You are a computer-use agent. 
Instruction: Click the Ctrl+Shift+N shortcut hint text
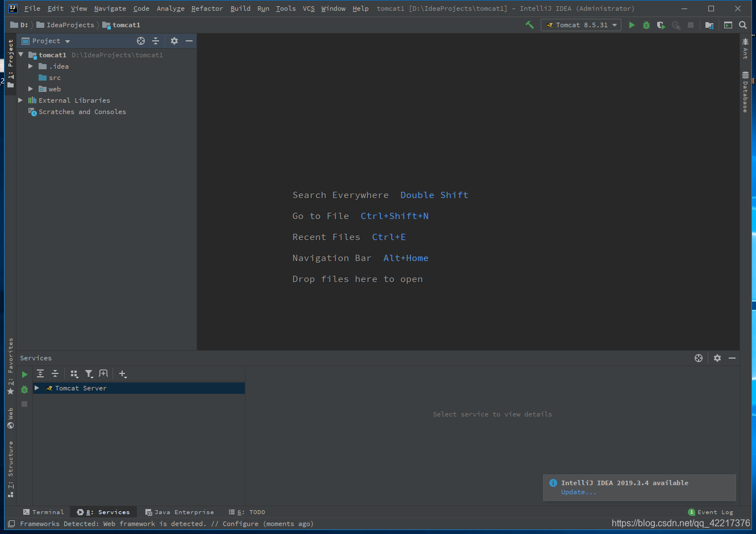click(x=395, y=216)
